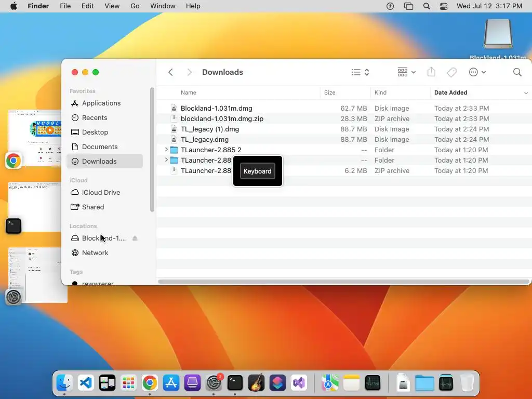Open the Apple menu

click(x=14, y=6)
